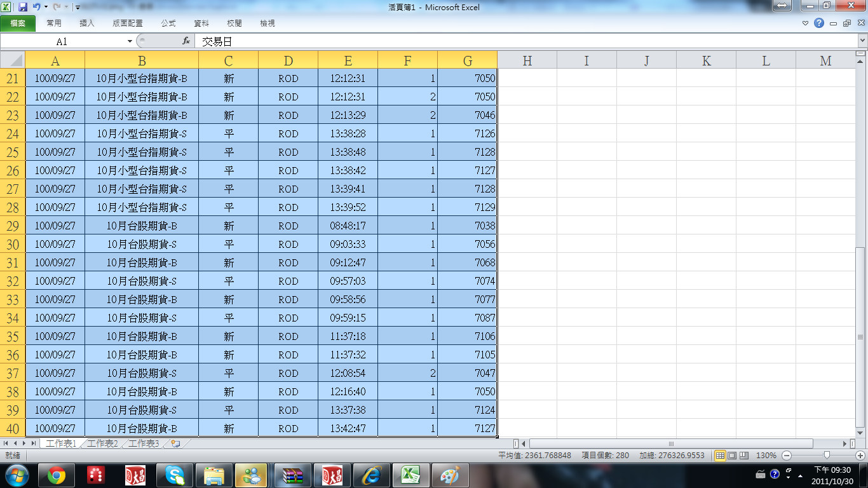Click cell with time 13:38:28

[348, 133]
